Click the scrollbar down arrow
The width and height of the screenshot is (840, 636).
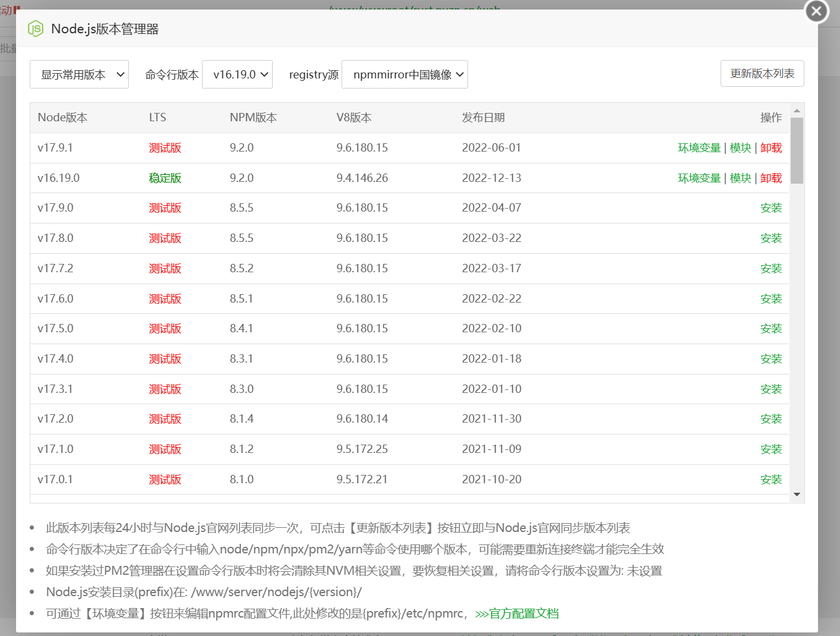tap(797, 495)
